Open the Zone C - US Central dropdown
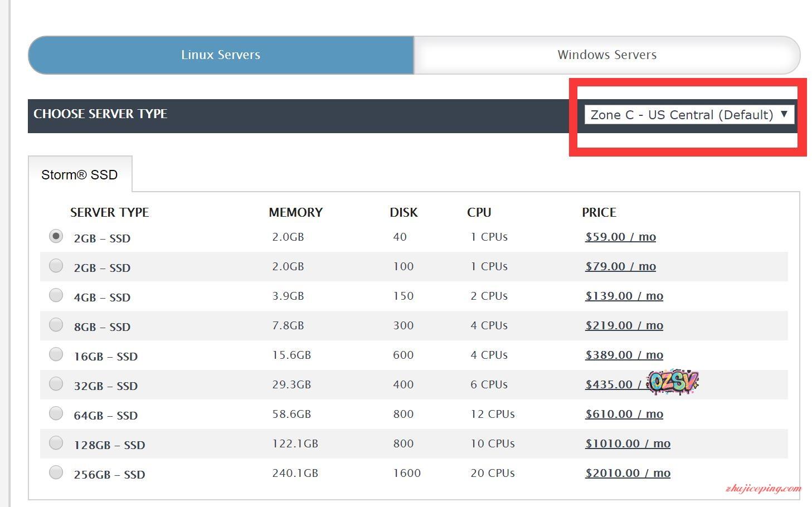The height and width of the screenshot is (507, 812). [689, 115]
